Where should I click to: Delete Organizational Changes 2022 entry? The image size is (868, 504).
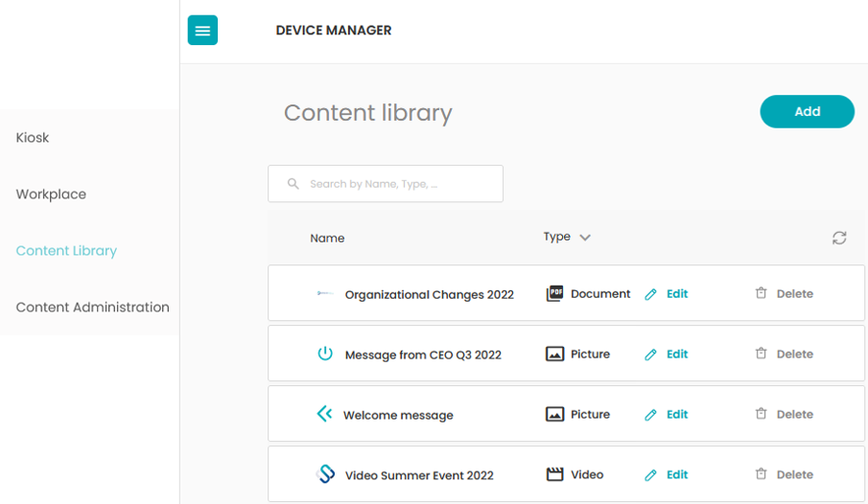pyautogui.click(x=795, y=294)
